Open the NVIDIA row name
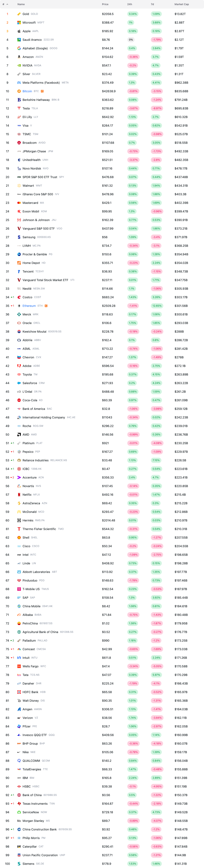Image resolution: width=204 pixels, height=868 pixels. pos(28,65)
